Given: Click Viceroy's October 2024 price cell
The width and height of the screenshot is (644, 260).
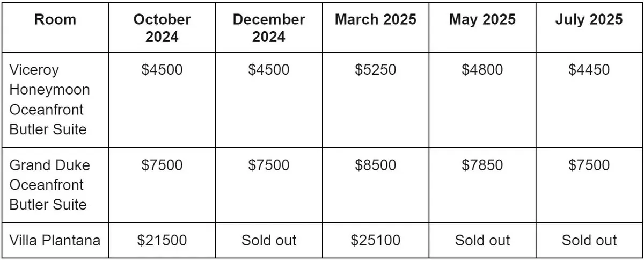Looking at the screenshot, I should click(x=162, y=70).
